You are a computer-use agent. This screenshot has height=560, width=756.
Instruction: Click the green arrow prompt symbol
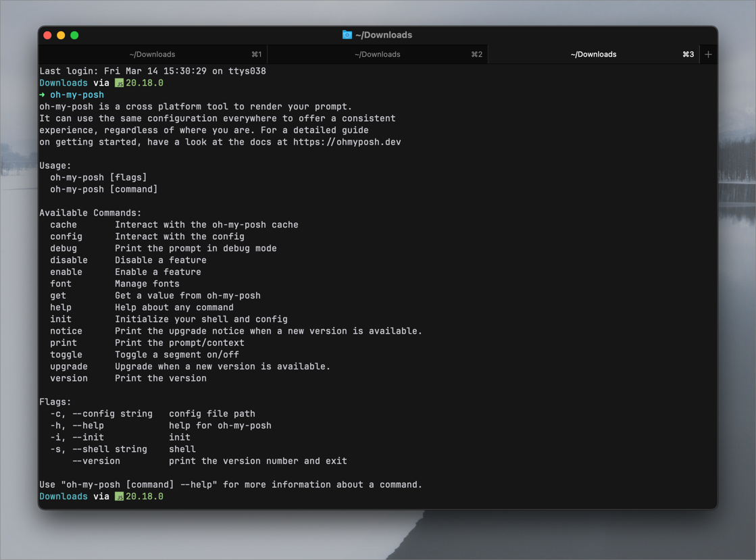coord(43,95)
